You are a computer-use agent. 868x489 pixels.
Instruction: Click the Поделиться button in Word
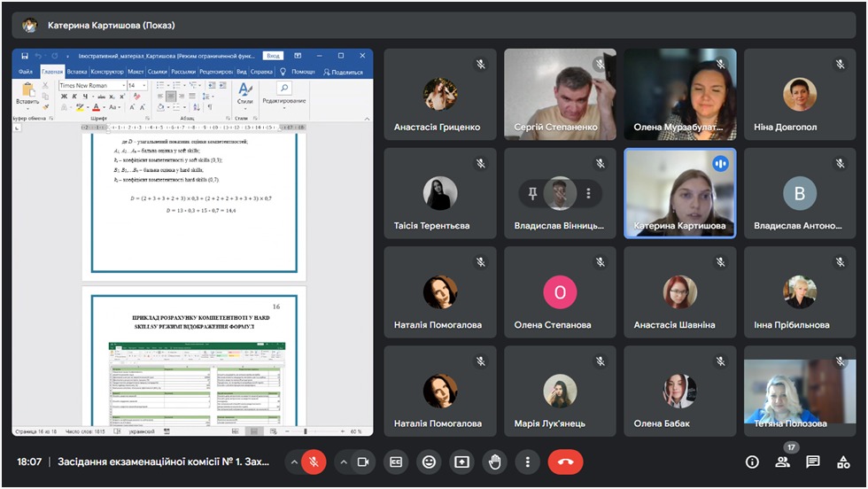(x=343, y=72)
